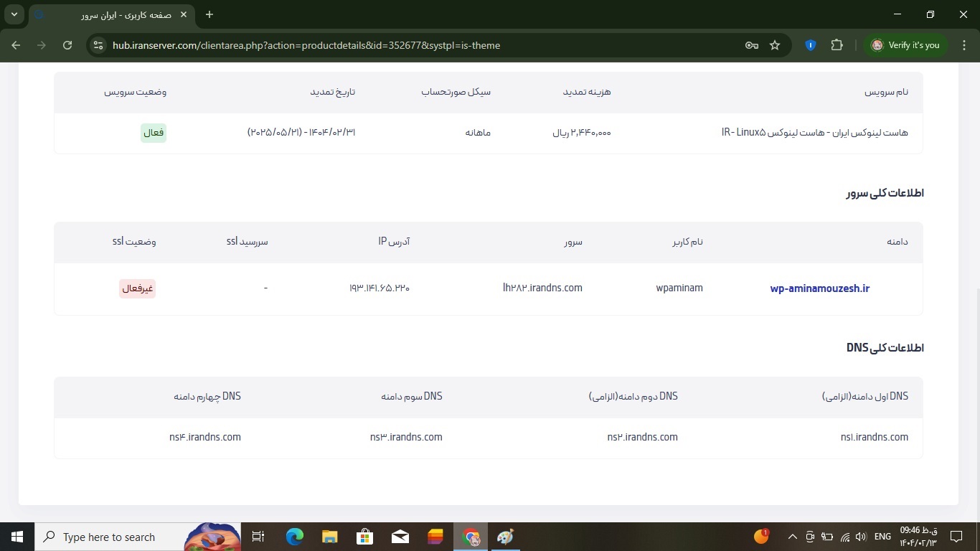Viewport: 980px width, 551px height.
Task: Open saved password key icon
Action: 751,45
